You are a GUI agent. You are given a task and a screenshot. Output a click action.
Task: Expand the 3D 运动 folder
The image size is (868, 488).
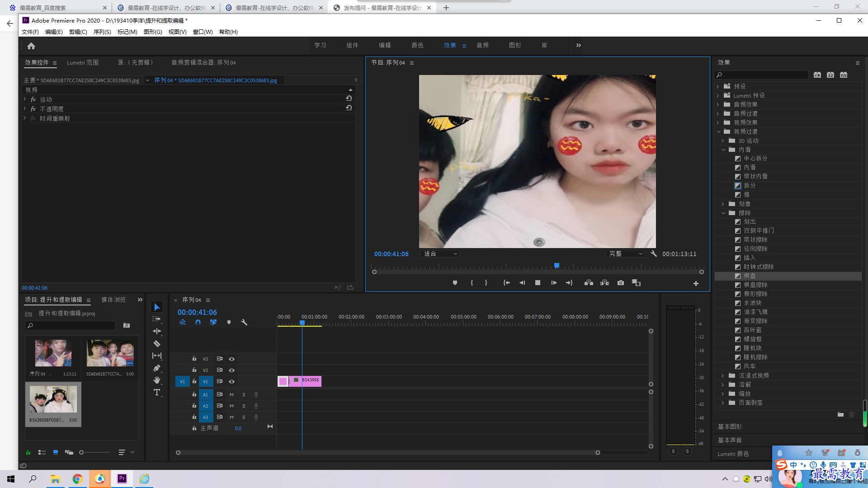pyautogui.click(x=723, y=141)
